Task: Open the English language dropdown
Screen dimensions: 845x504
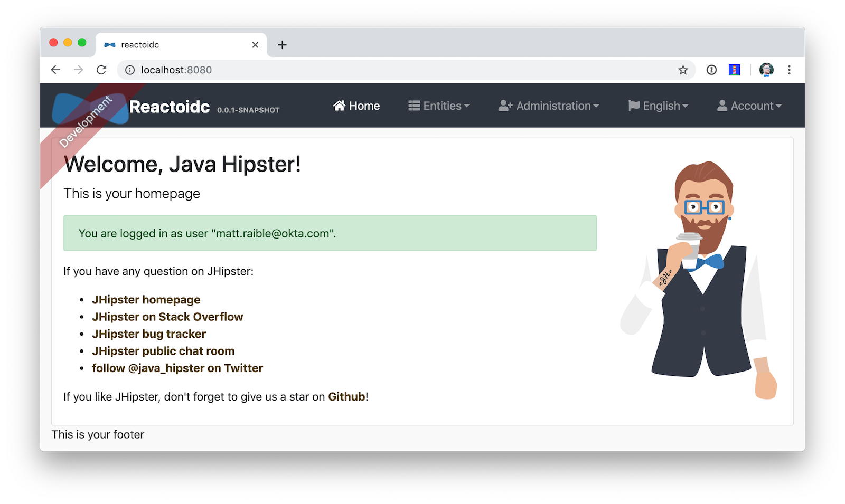Action: pyautogui.click(x=658, y=106)
